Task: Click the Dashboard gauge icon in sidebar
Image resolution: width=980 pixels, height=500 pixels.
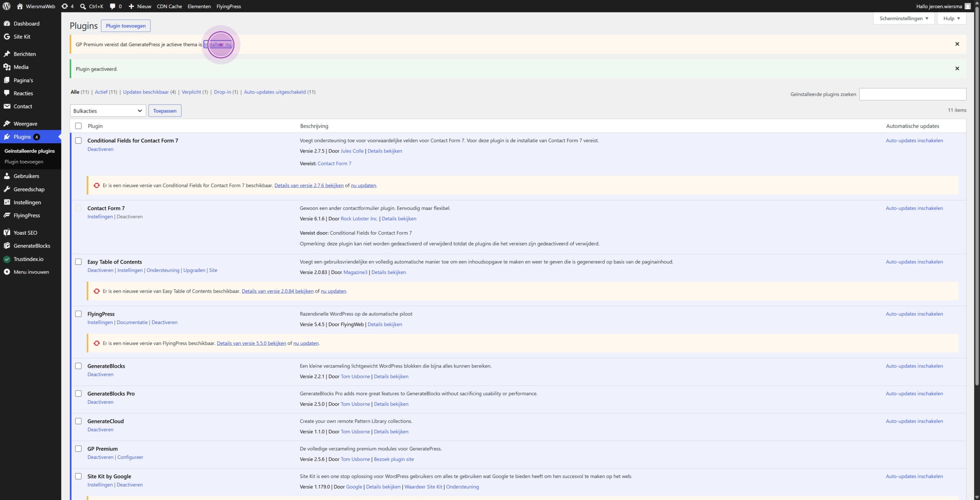Action: click(7, 23)
